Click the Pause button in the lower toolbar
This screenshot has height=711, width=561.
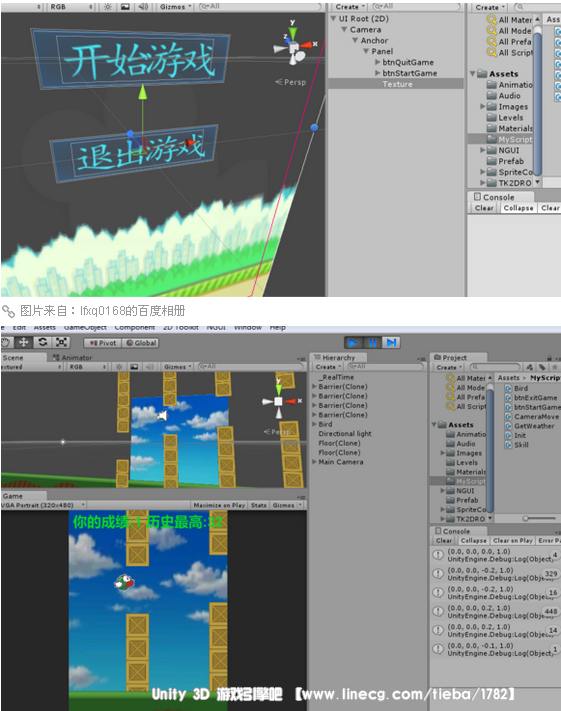[x=372, y=343]
